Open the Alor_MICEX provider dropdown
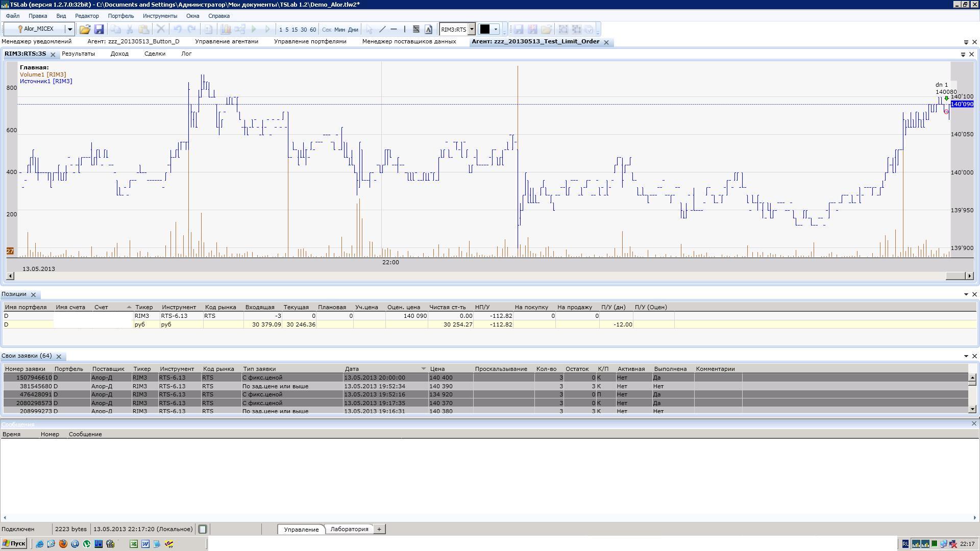 (x=70, y=30)
